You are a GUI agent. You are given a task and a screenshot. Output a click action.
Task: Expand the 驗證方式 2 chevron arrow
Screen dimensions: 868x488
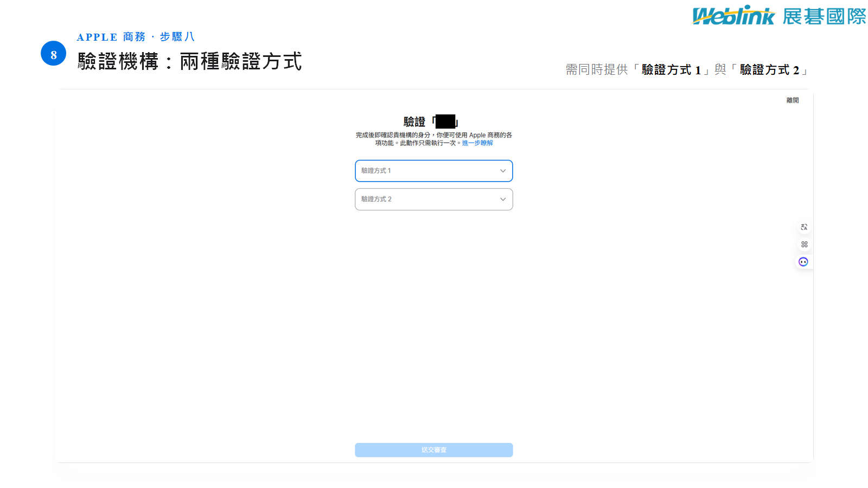click(503, 200)
